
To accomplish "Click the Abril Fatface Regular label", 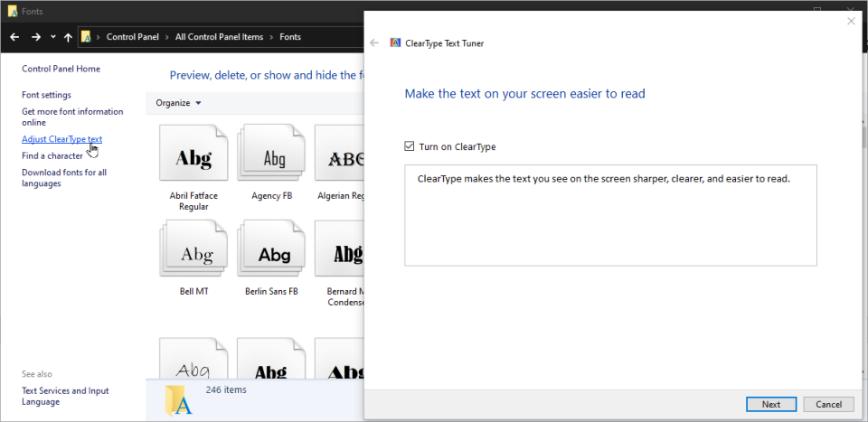I will click(193, 201).
